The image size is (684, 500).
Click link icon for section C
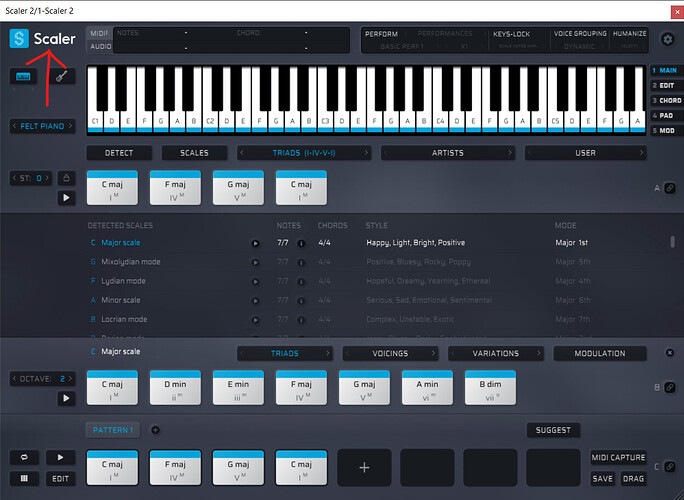tap(670, 467)
